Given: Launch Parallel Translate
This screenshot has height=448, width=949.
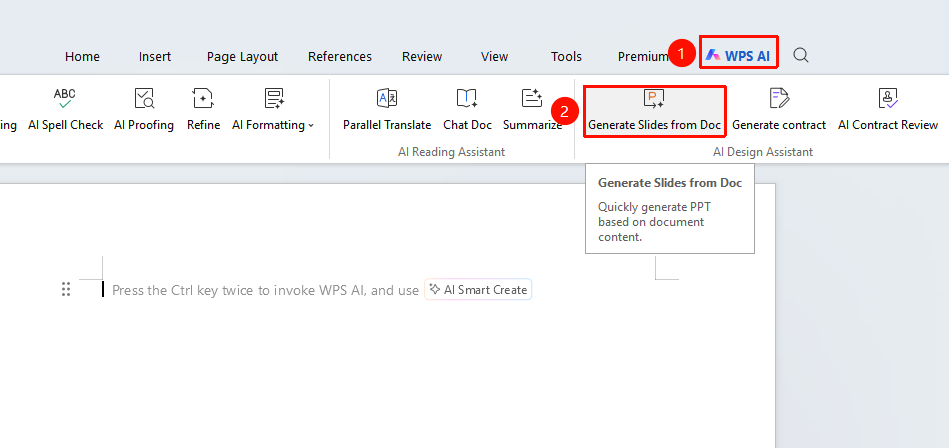Looking at the screenshot, I should (387, 110).
